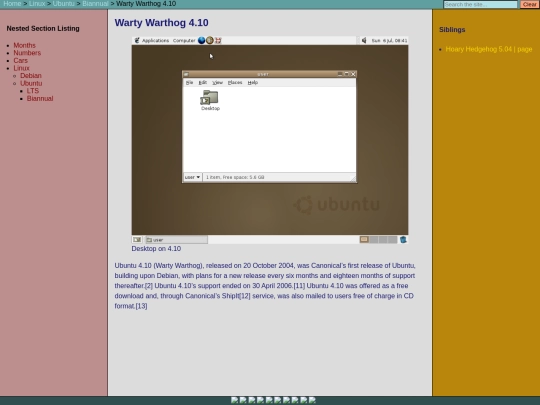The width and height of the screenshot is (540, 405).
Task: Open the 'user' location dropdown in the file window
Action: pos(192,177)
